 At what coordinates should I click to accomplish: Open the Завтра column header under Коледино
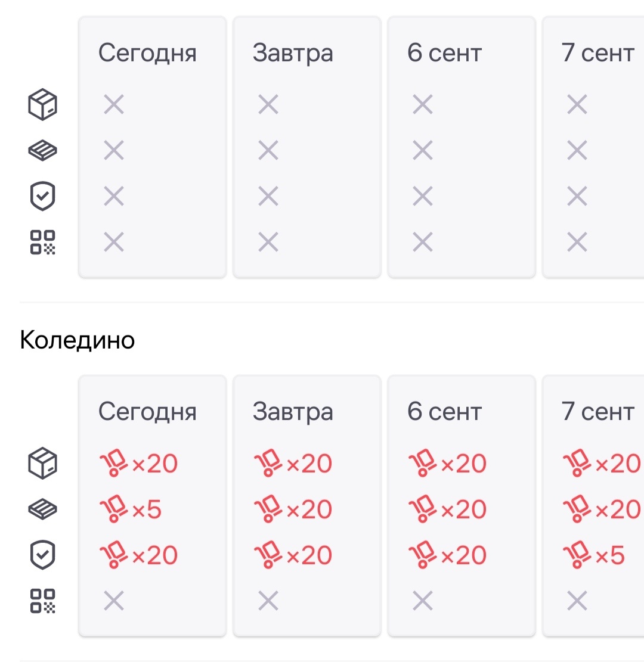(x=293, y=412)
